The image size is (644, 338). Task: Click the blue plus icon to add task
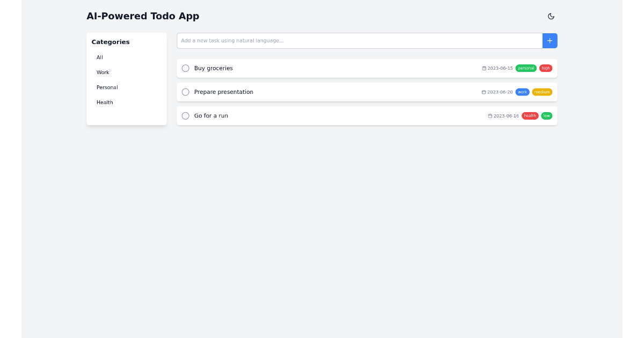(550, 40)
